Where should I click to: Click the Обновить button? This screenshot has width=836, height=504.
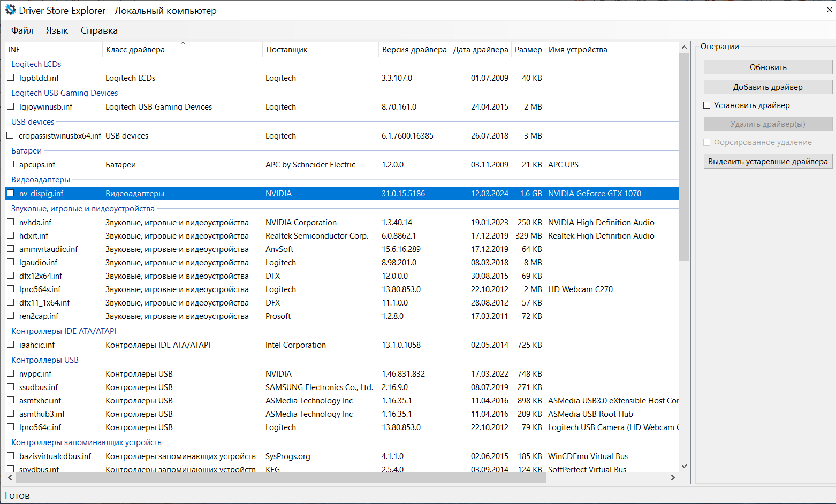click(768, 67)
